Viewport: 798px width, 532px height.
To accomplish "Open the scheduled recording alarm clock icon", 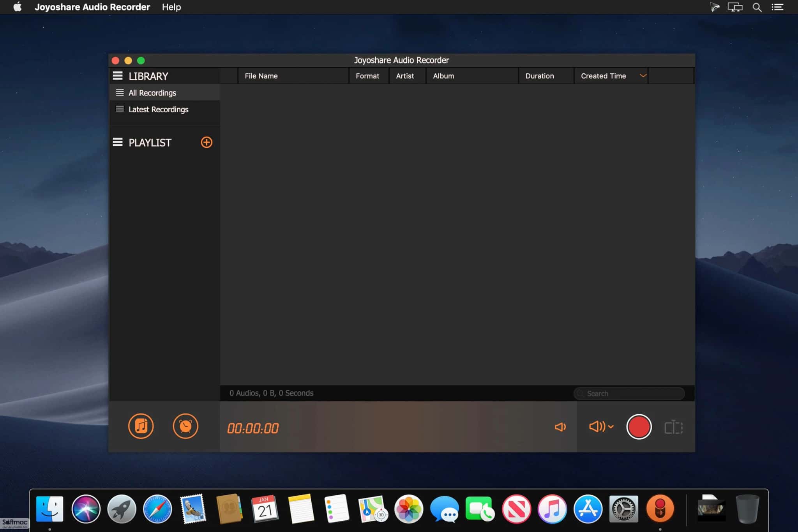I will tap(185, 426).
